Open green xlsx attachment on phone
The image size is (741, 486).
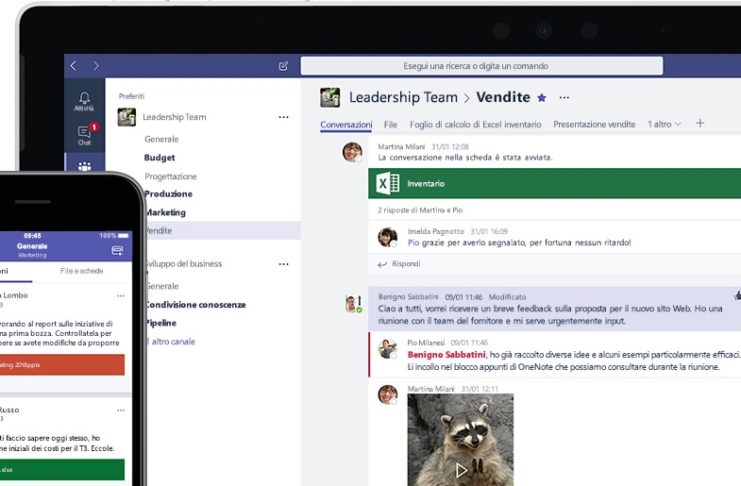[62, 469]
